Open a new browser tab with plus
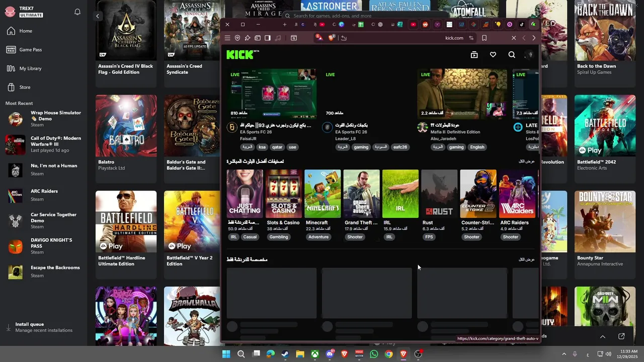The image size is (644, 362). pos(284,24)
